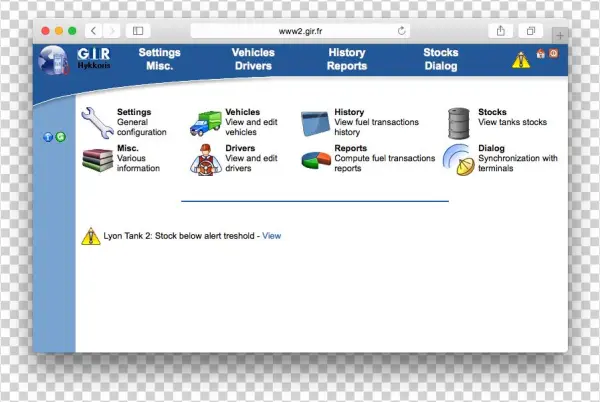Click the home icon in blue header
Image resolution: width=600 pixels, height=402 pixels.
[x=541, y=54]
